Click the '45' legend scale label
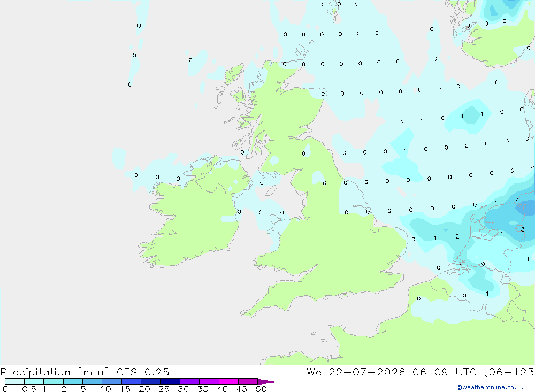This screenshot has width=535, height=392. (242, 389)
